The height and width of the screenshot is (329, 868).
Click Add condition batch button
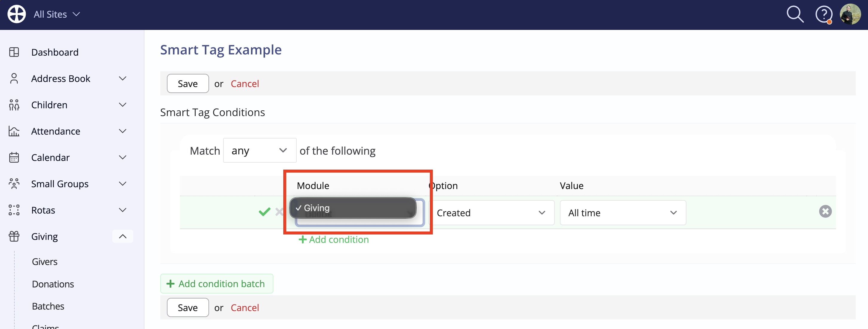pyautogui.click(x=217, y=284)
